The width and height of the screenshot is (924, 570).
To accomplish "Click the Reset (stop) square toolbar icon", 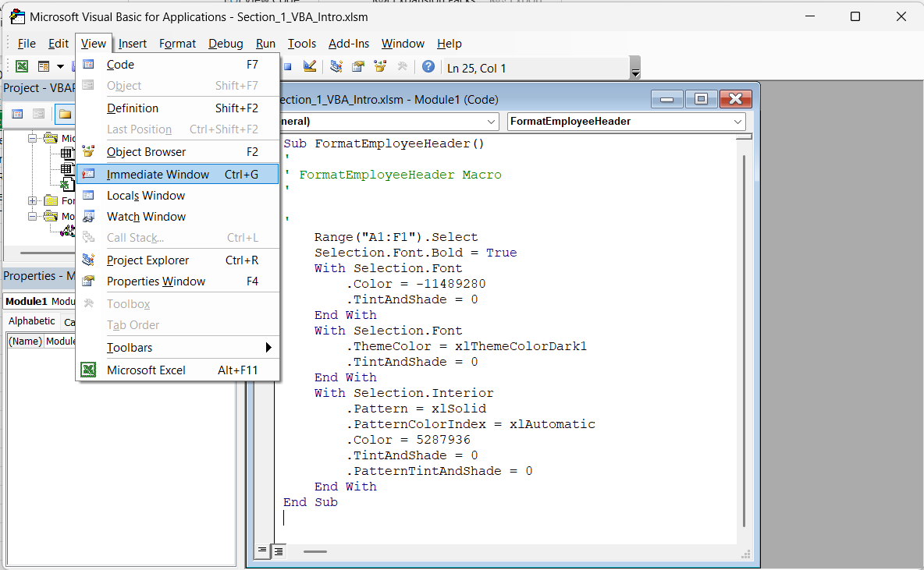I will click(287, 66).
